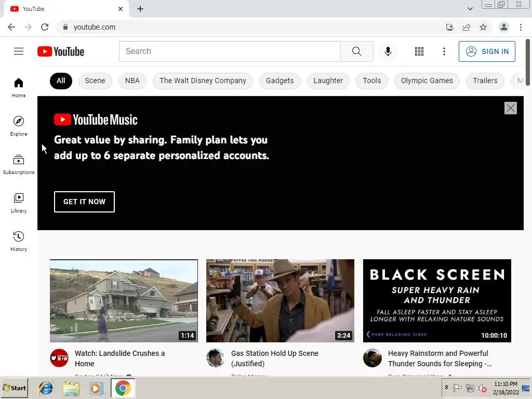Click Chrome icon in taskbar
This screenshot has height=399, width=532.
(123, 388)
